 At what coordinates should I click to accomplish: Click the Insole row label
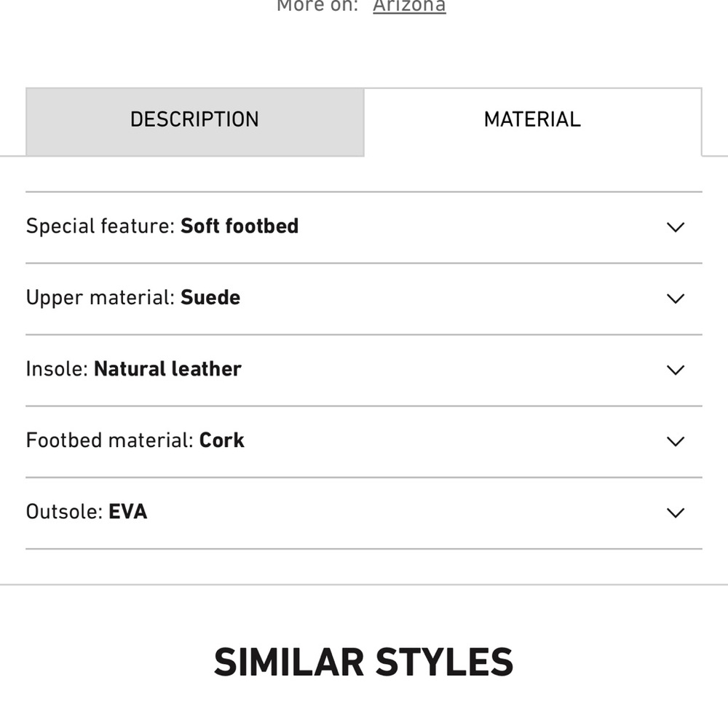pos(57,369)
